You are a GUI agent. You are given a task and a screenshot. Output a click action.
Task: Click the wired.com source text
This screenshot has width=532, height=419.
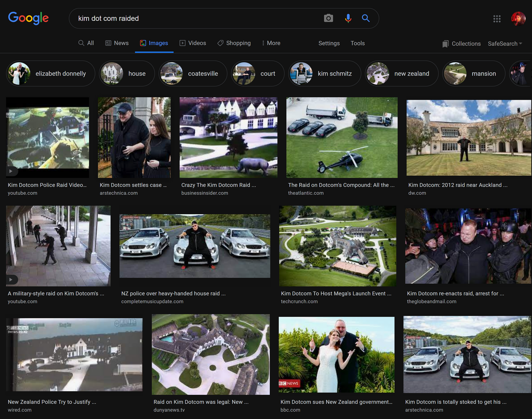coord(20,410)
